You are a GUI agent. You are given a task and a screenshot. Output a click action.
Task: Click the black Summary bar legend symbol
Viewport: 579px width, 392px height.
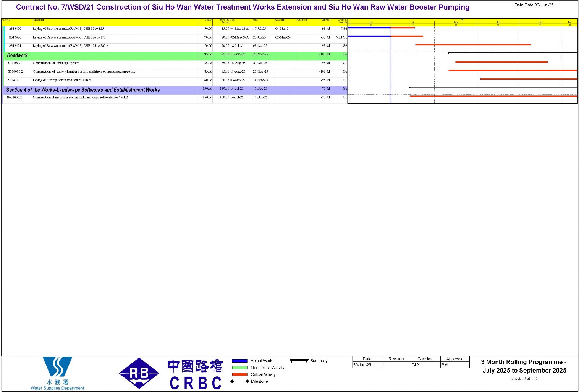(299, 360)
